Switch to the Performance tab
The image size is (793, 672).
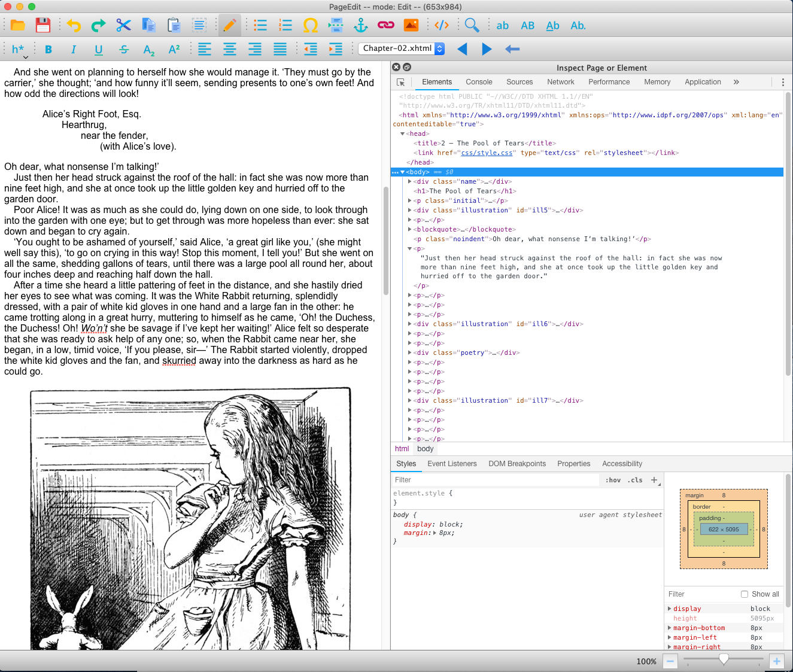609,82
